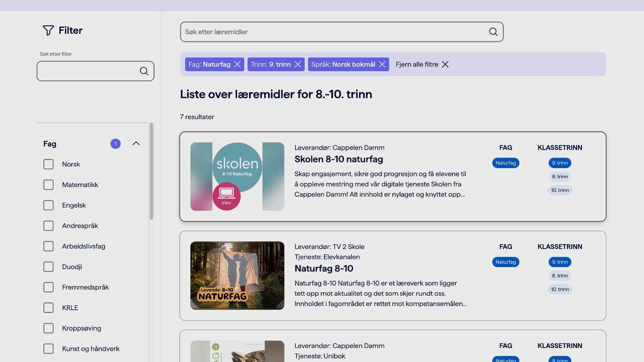Click 'Tjeneste: Elevkanalen' text

tap(327, 257)
